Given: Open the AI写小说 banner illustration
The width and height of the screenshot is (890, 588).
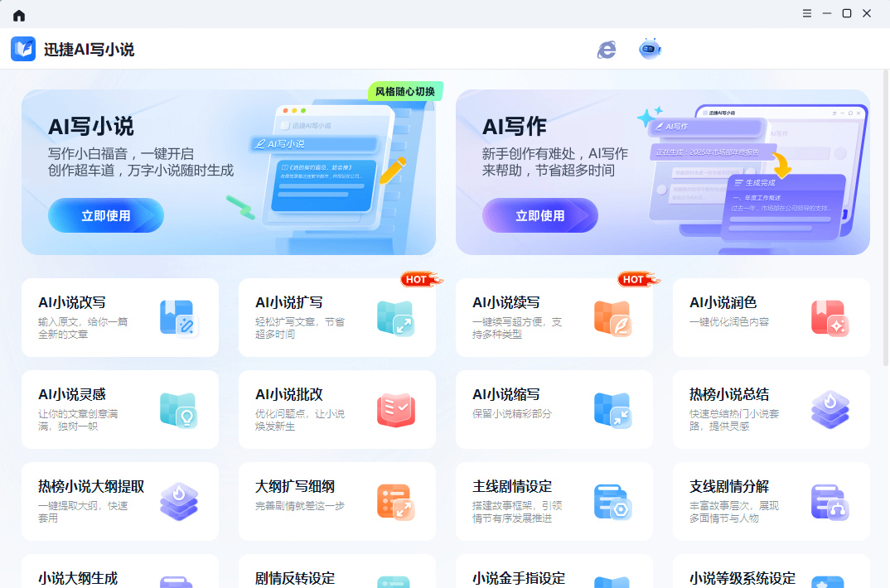Looking at the screenshot, I should click(329, 176).
